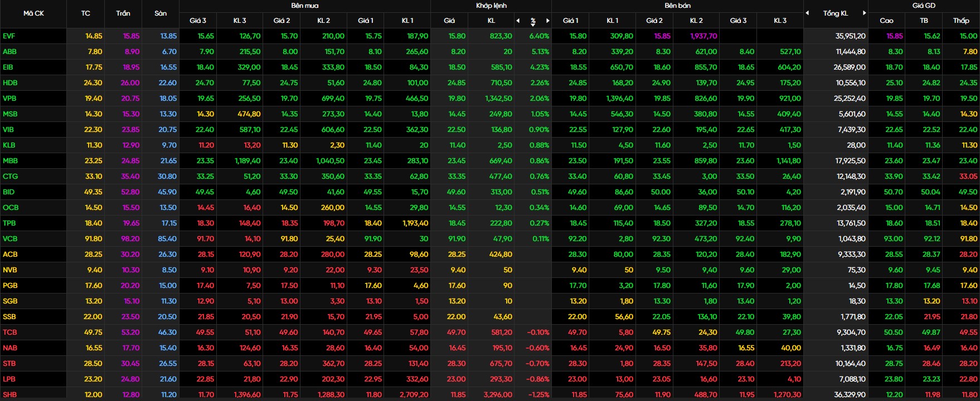Click BID ceiling price 52.80
This screenshot has height=401, width=980.
pos(130,192)
